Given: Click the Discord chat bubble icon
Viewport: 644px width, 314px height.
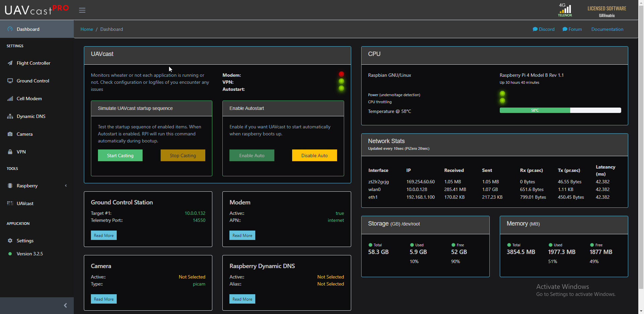Looking at the screenshot, I should coord(535,29).
